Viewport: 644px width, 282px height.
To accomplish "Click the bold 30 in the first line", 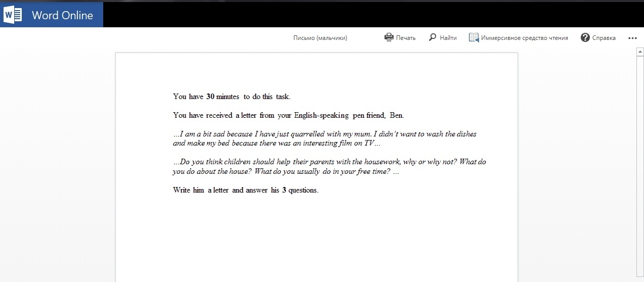I will pyautogui.click(x=210, y=97).
